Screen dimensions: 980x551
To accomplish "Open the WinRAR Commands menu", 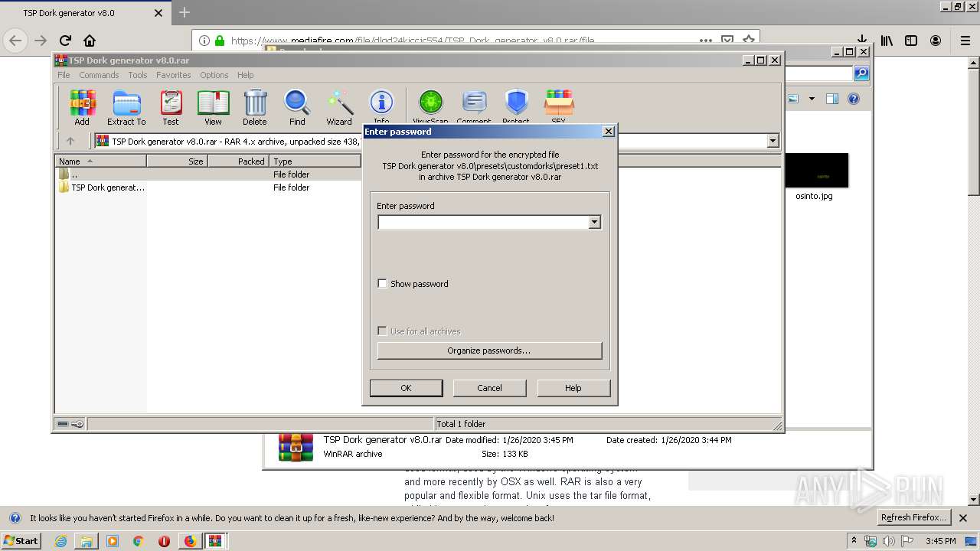I will coord(99,75).
